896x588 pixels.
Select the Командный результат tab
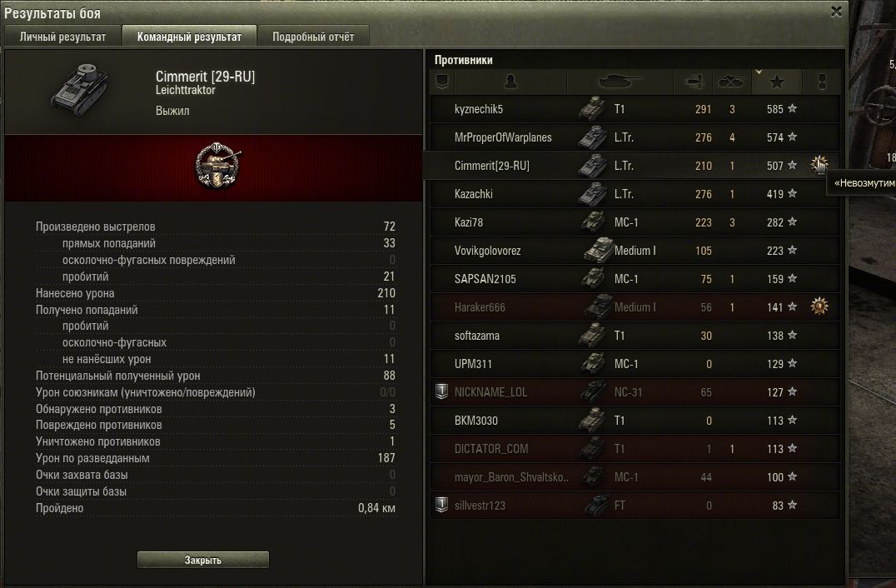point(189,37)
